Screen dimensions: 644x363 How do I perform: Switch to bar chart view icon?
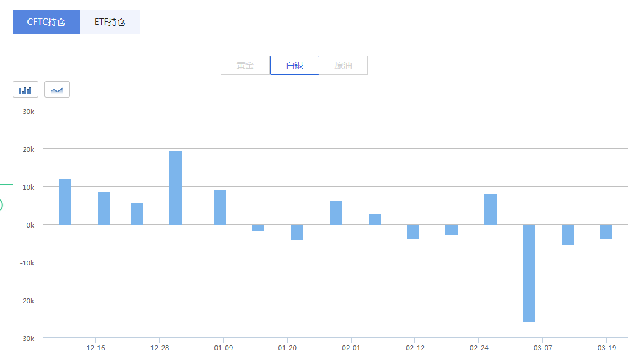click(26, 90)
